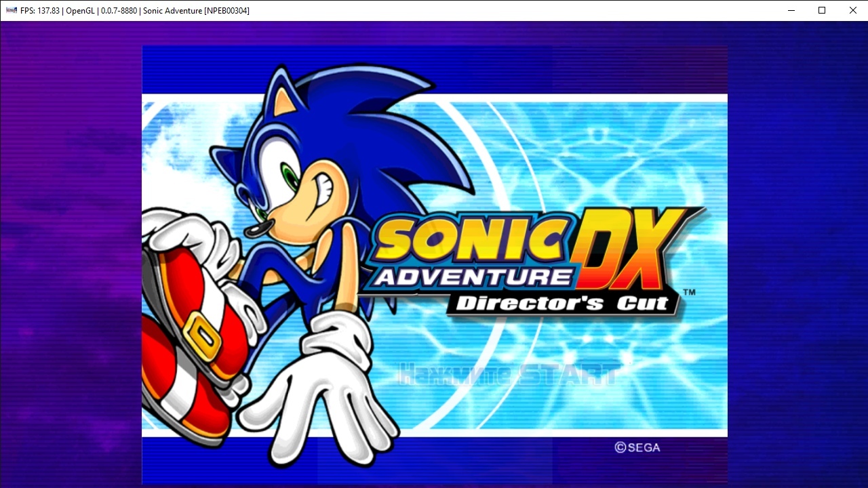
Task: Click the "Нажмите START" prompt
Action: point(507,374)
